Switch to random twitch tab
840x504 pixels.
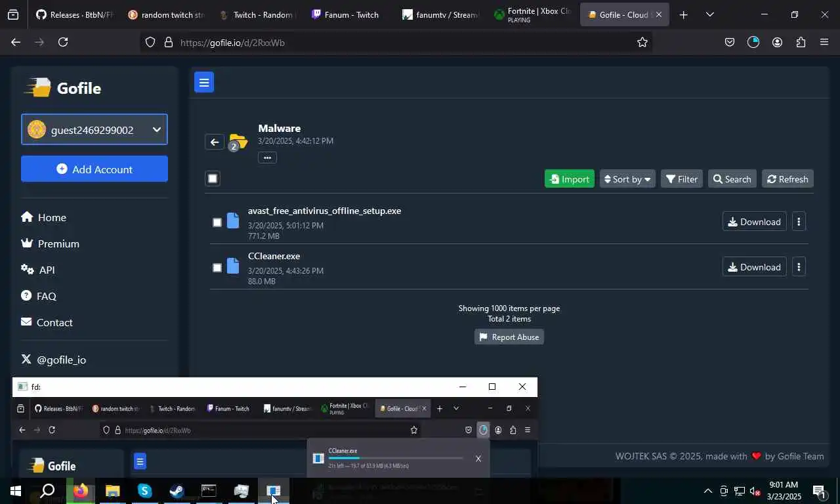pyautogui.click(x=168, y=14)
